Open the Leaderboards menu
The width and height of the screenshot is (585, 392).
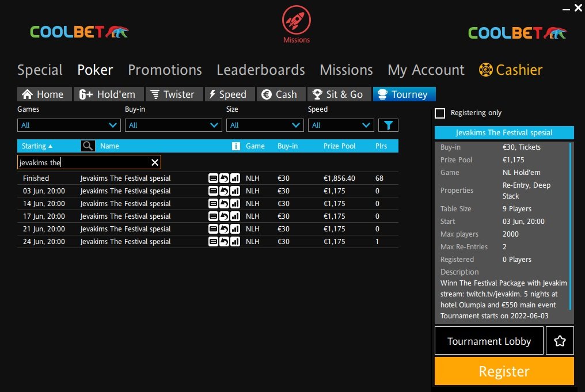click(261, 70)
